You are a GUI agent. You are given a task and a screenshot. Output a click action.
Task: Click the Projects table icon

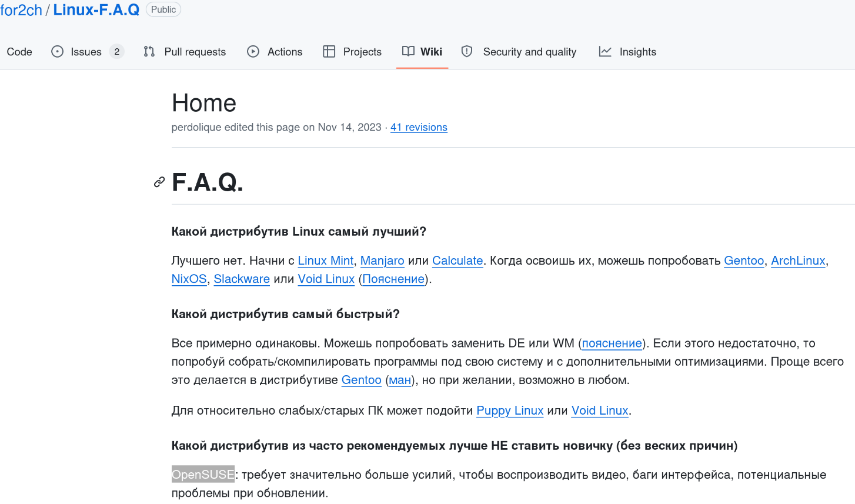(329, 52)
